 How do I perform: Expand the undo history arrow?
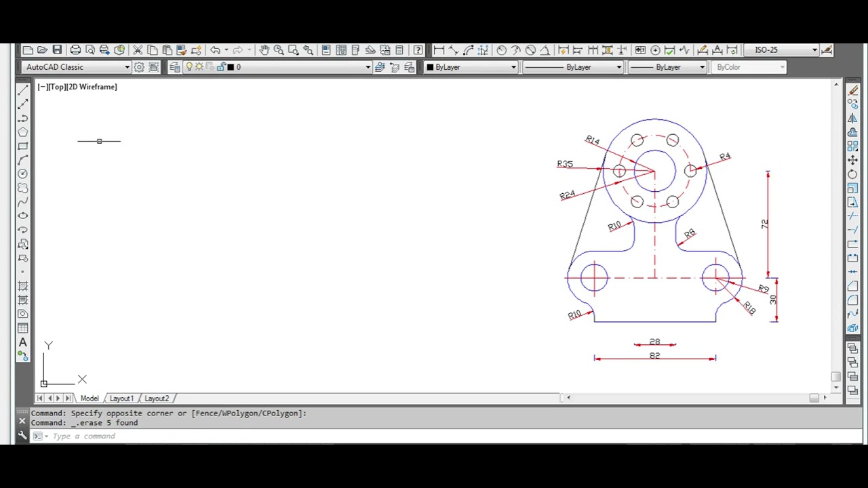pos(226,50)
